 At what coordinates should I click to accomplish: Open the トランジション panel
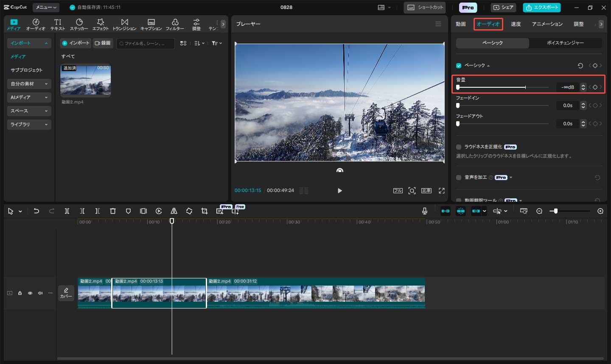pyautogui.click(x=124, y=25)
